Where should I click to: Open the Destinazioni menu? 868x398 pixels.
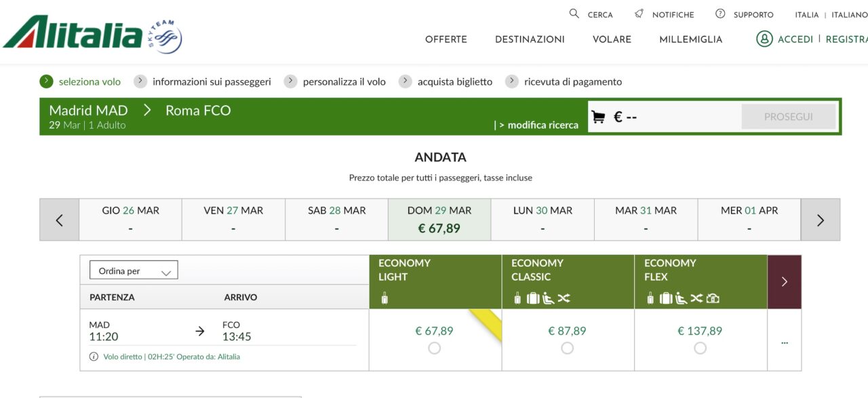click(530, 39)
